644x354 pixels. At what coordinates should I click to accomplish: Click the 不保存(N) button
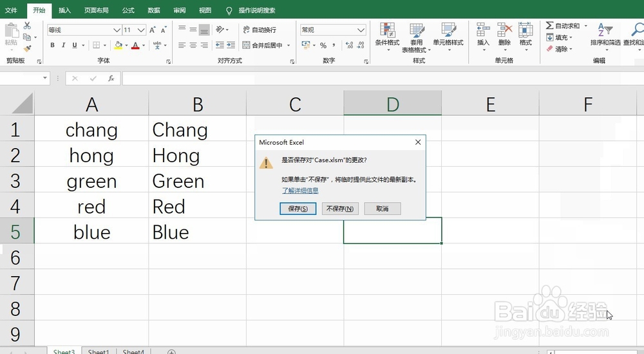click(x=340, y=209)
